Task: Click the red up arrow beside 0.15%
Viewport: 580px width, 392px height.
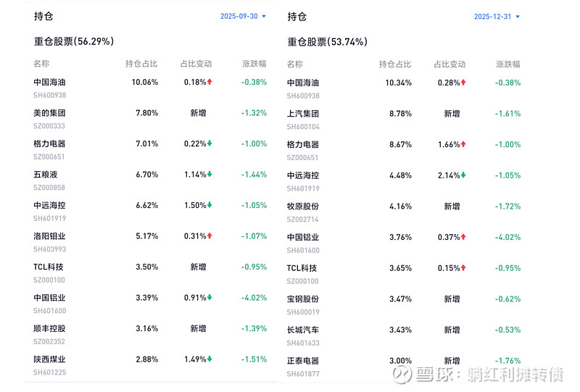Action: [463, 268]
